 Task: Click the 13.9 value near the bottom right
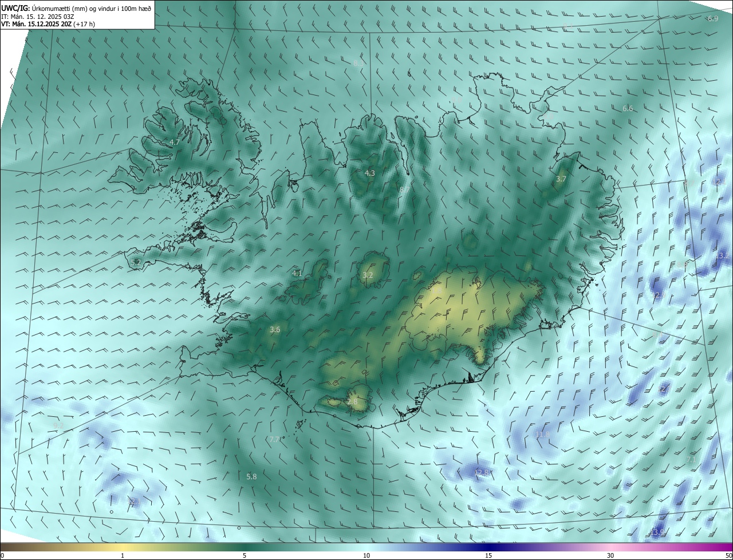click(x=658, y=533)
